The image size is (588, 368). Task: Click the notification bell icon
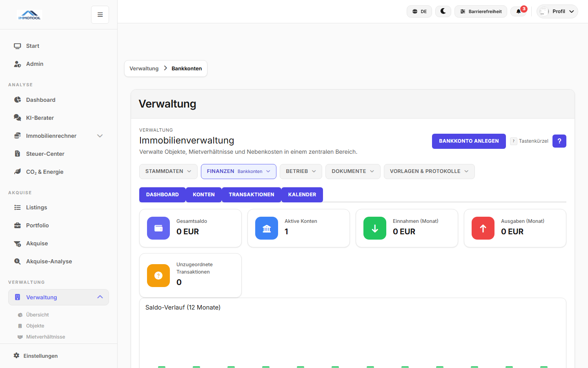[518, 11]
